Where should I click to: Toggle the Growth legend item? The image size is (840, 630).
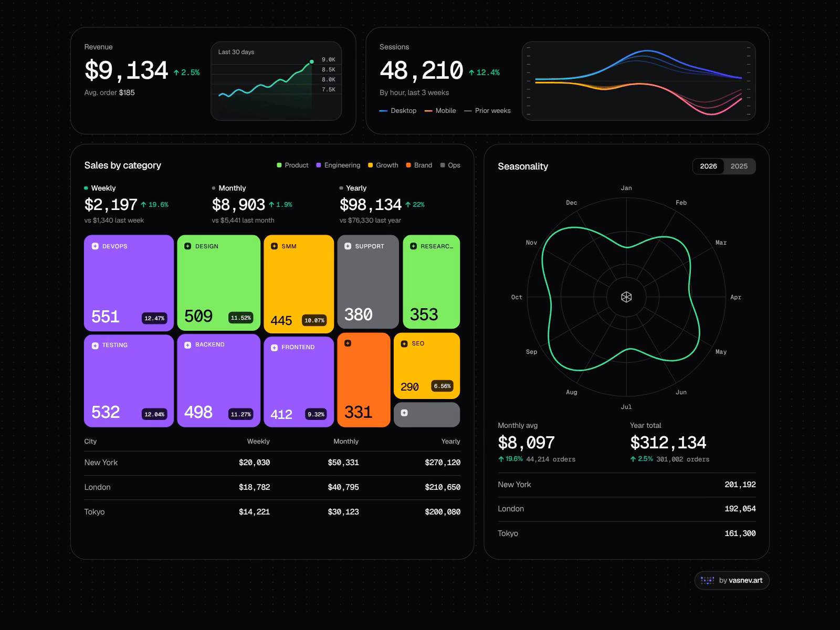383,165
